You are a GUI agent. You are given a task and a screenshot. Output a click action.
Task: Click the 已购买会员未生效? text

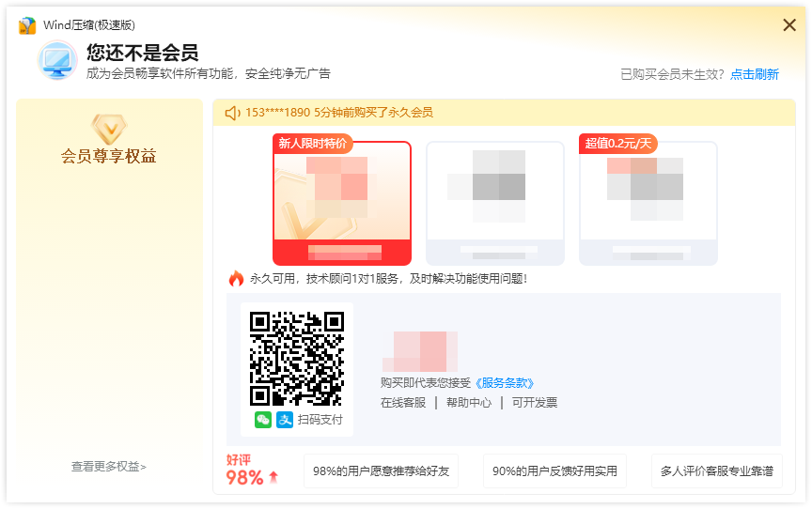coord(672,74)
